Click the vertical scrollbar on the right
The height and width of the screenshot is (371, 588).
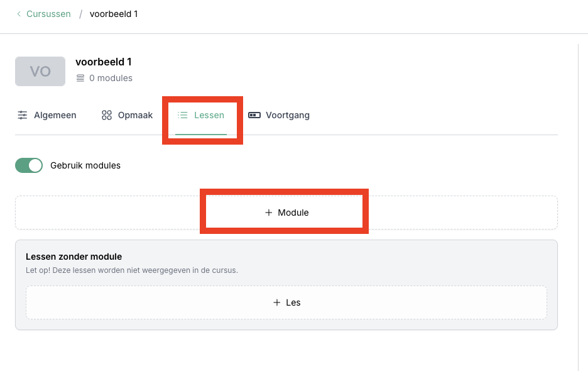(578, 208)
